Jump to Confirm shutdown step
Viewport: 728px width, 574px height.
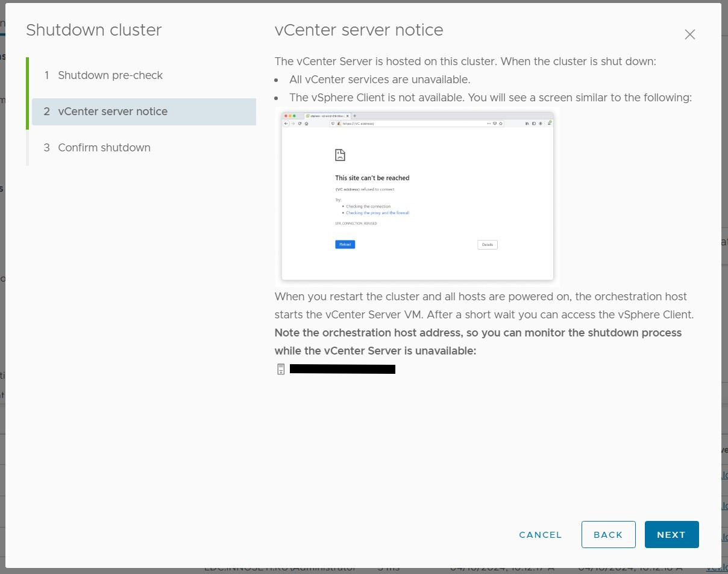click(x=104, y=148)
